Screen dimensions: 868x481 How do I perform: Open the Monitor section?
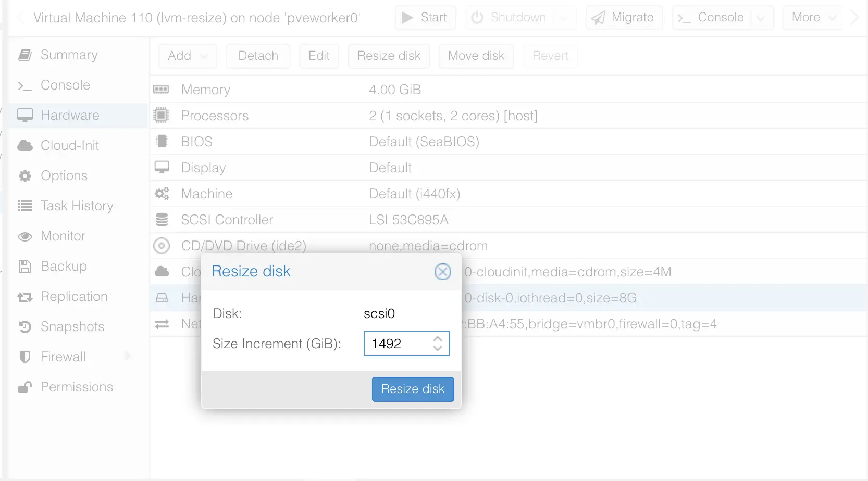(x=78, y=236)
